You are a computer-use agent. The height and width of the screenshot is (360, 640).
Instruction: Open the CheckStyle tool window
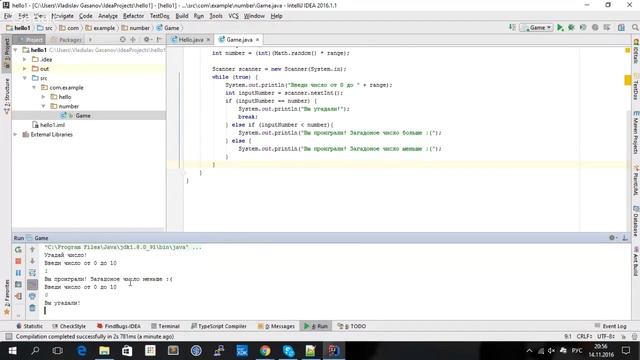(x=69, y=326)
